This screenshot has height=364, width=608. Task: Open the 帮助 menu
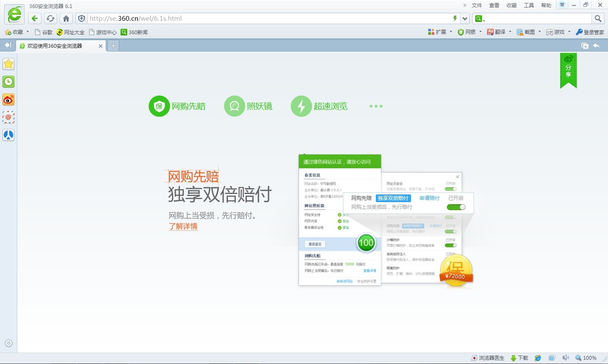coord(546,5)
